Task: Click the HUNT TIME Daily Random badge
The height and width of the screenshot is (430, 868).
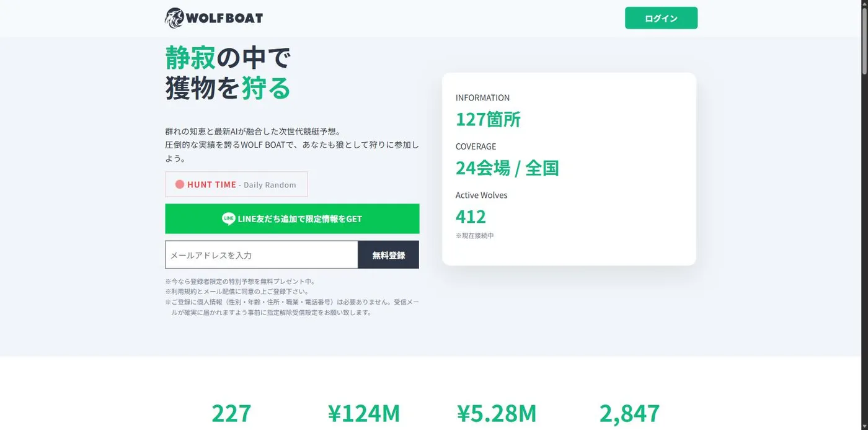Action: pos(236,184)
